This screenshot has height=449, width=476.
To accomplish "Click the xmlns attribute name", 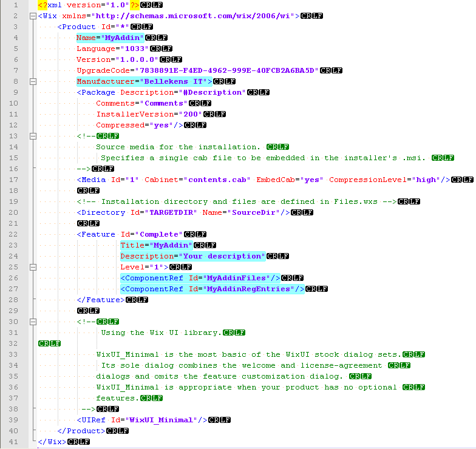I will (74, 16).
